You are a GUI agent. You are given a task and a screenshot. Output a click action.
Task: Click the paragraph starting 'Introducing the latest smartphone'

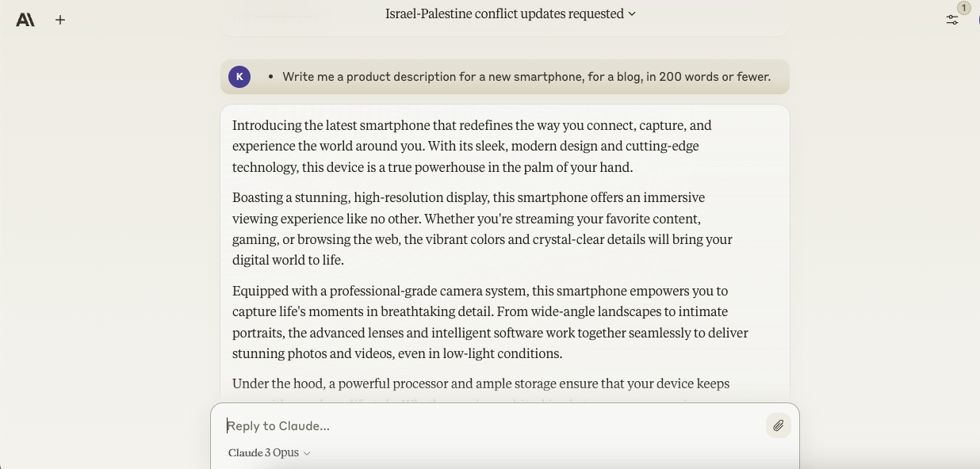pos(472,147)
